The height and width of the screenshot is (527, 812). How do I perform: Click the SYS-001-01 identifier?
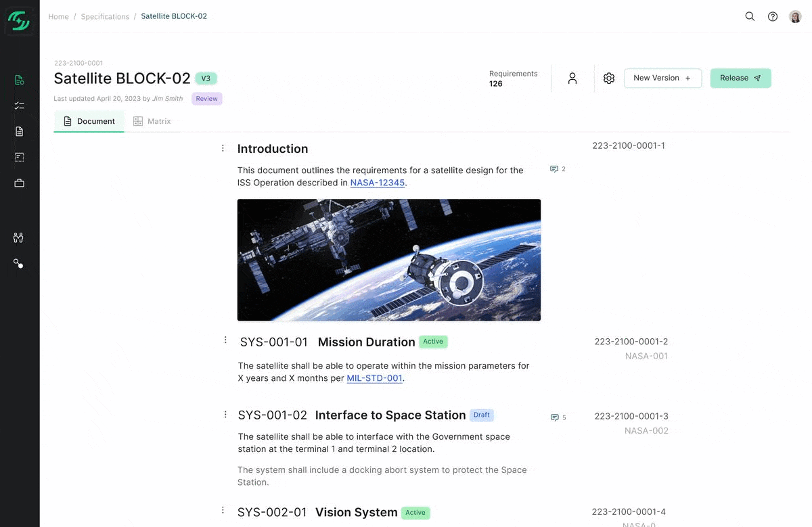(274, 342)
